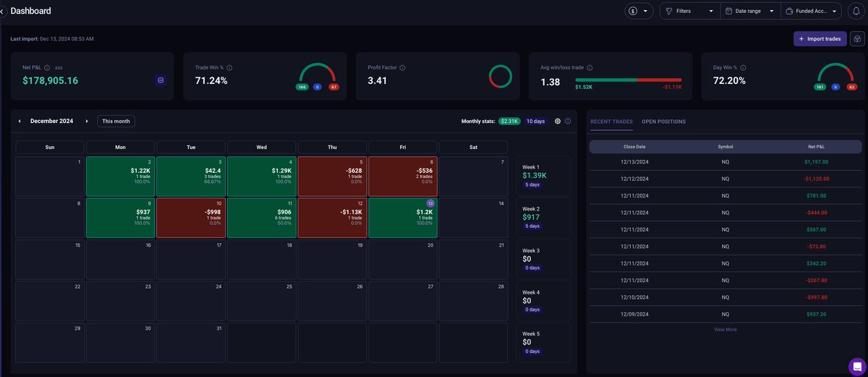Click Week 5 summary card
The image size is (868, 377).
coord(543,342)
